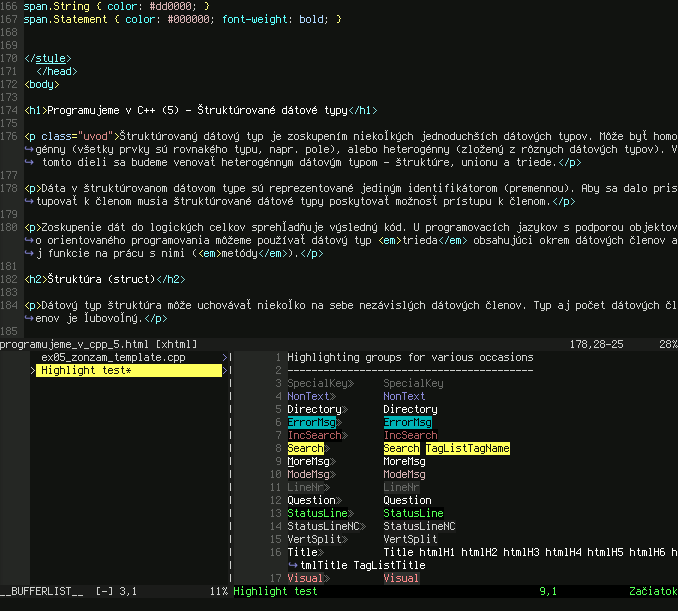
Task: Click the left-column 'Directory' entry
Action: (314, 409)
